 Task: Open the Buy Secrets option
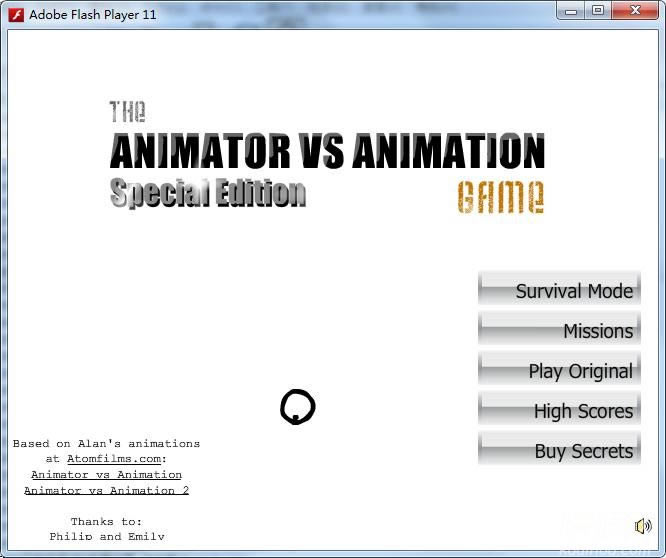point(559,450)
